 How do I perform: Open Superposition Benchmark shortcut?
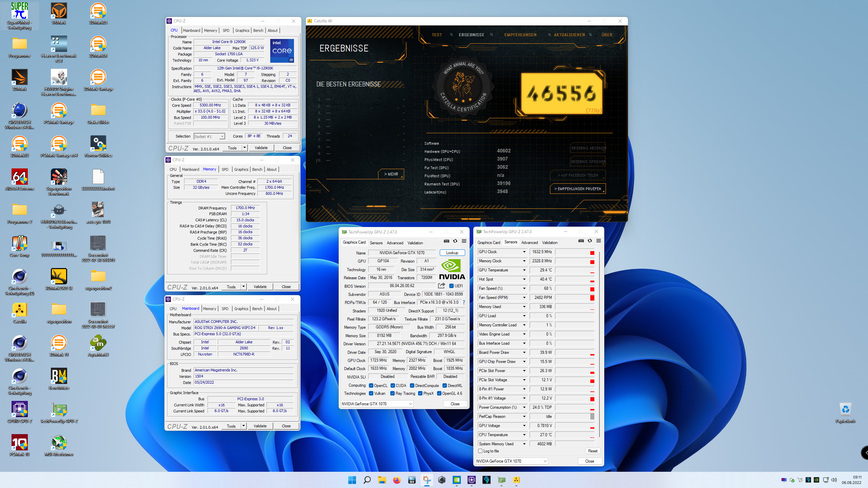click(59, 182)
